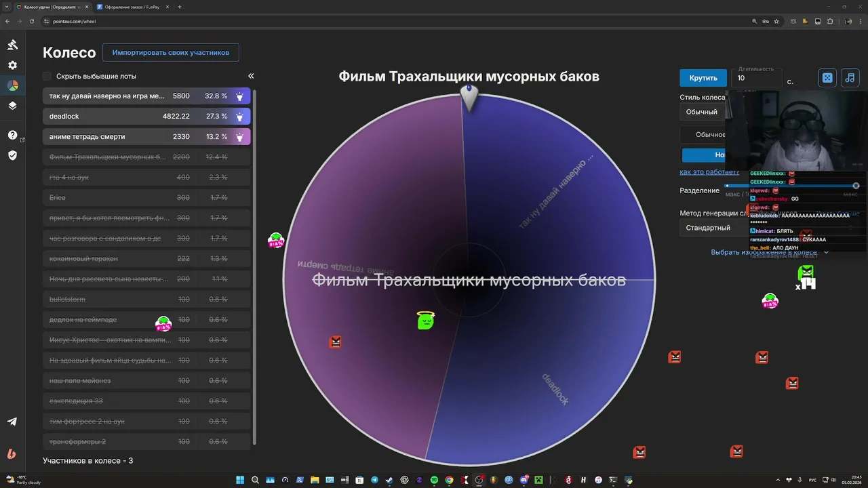The image size is (868, 488).
Task: Bookmark this page with star icon
Action: pos(776,21)
